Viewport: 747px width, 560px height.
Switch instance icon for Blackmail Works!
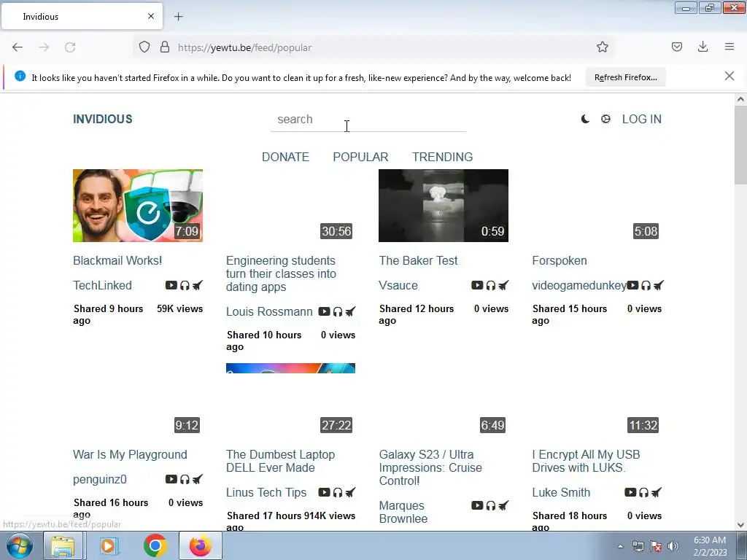pos(197,285)
